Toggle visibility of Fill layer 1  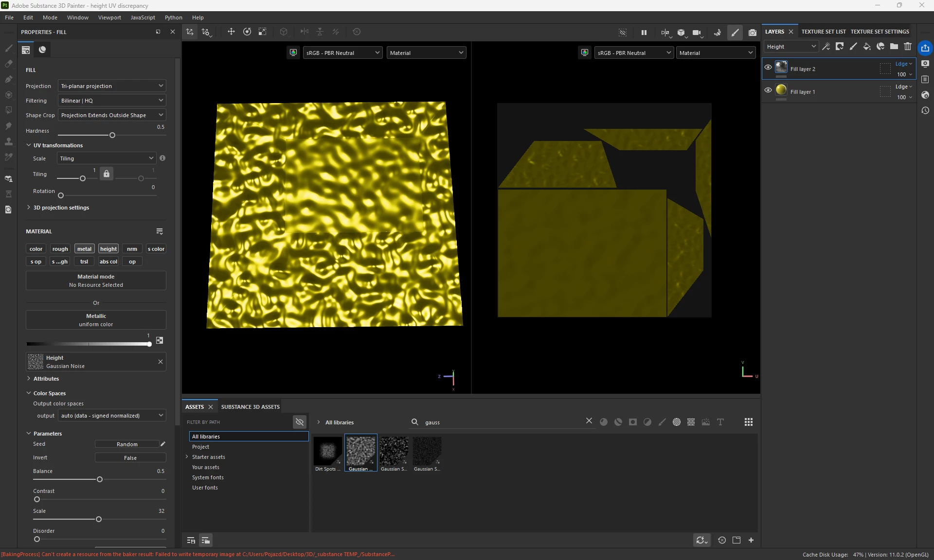click(768, 90)
